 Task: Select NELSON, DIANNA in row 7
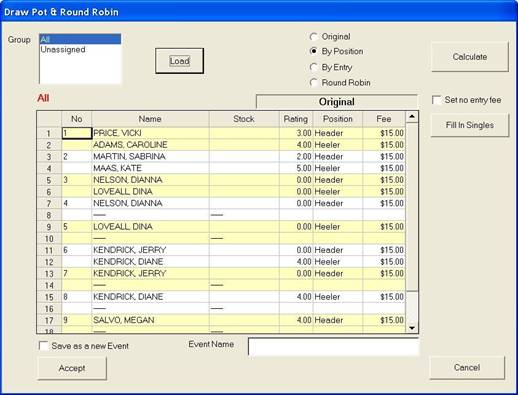tap(150, 203)
